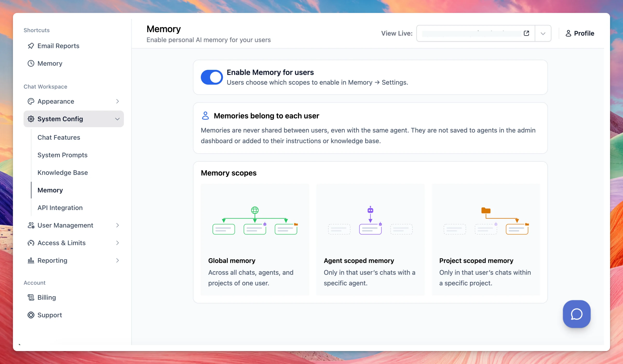This screenshot has height=364, width=623.
Task: Open Chat Features submenu item
Action: point(59,137)
